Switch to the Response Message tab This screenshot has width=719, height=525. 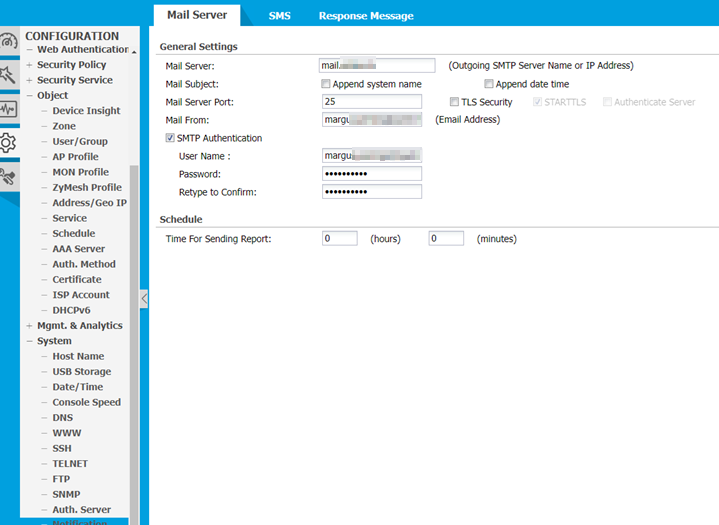coord(365,16)
